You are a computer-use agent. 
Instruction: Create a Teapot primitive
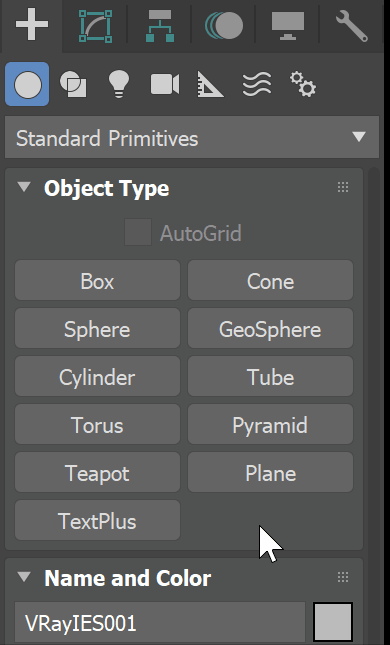pos(98,472)
